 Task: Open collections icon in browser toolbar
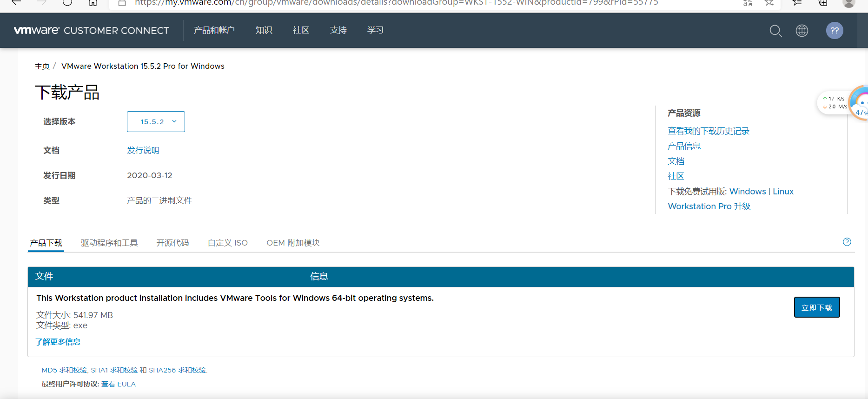pyautogui.click(x=823, y=2)
